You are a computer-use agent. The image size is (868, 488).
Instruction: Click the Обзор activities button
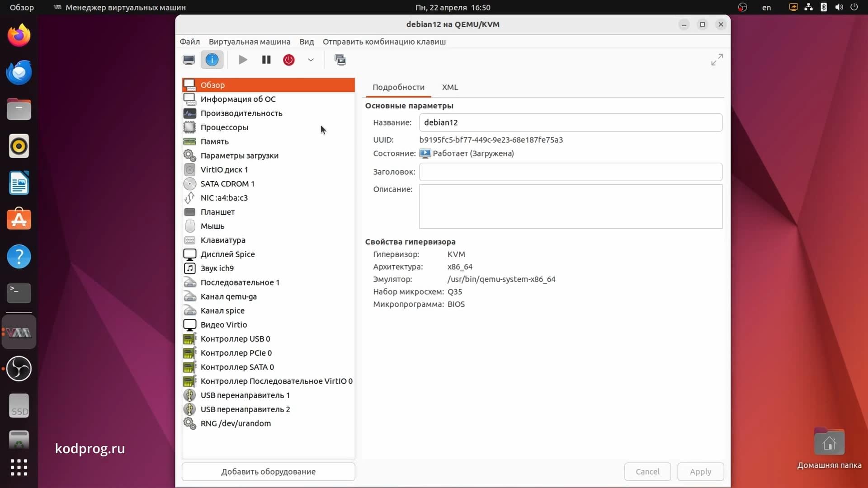point(22,7)
